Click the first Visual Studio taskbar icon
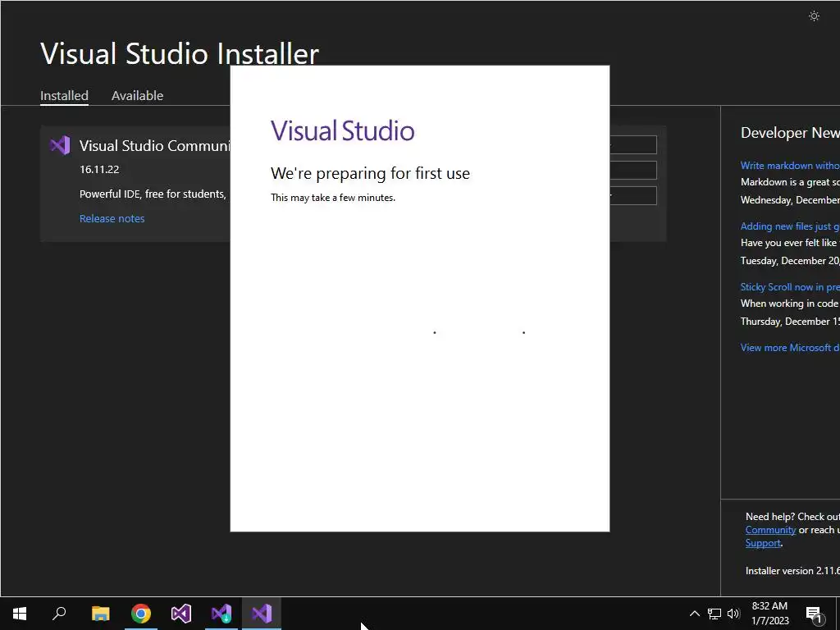The image size is (840, 630). click(x=181, y=614)
